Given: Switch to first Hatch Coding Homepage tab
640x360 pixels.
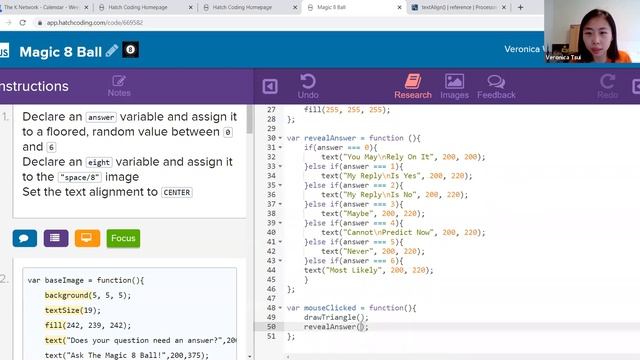Looking at the screenshot, I should [x=145, y=7].
